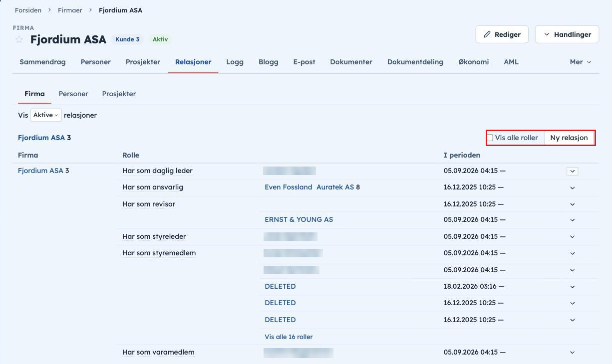Go to the Økonomi tab
612x364 pixels.
click(473, 62)
